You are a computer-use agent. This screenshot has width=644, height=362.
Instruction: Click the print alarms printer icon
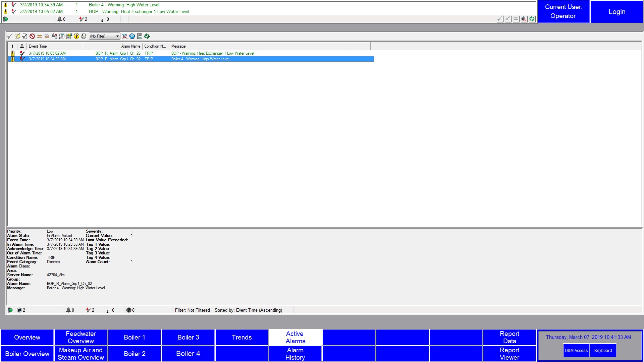click(x=84, y=36)
